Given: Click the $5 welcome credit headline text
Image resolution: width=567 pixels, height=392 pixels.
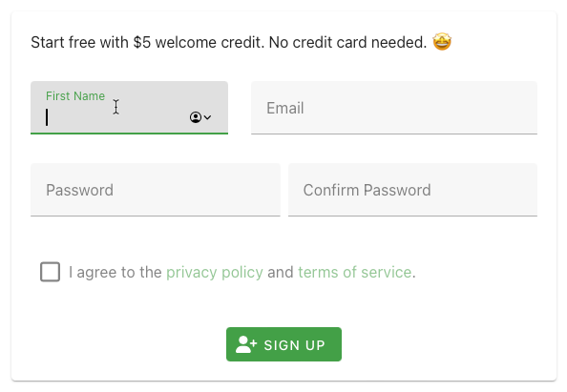Looking at the screenshot, I should coord(228,42).
